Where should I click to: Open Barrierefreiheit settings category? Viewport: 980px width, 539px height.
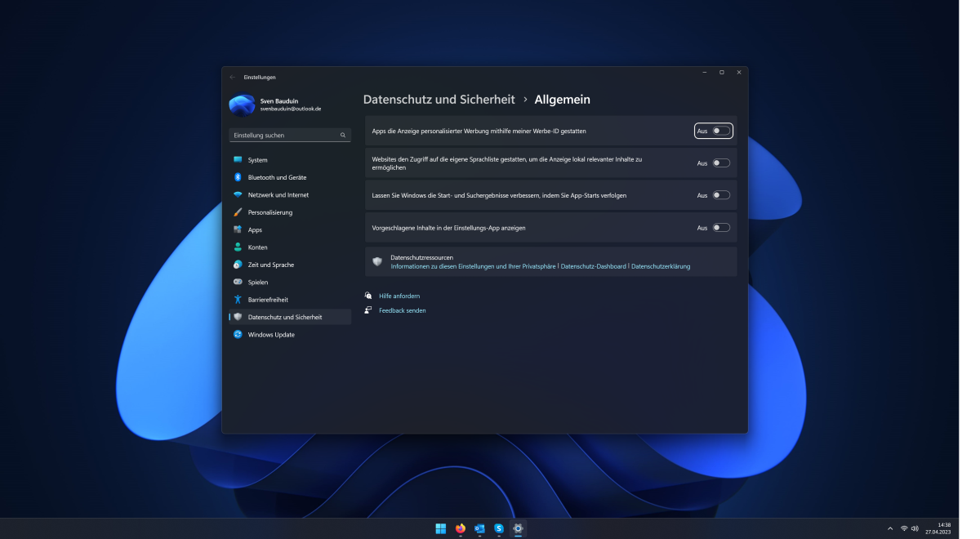point(290,300)
